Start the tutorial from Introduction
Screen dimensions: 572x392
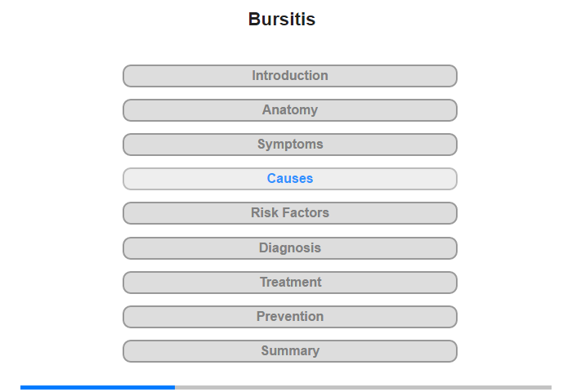(290, 76)
